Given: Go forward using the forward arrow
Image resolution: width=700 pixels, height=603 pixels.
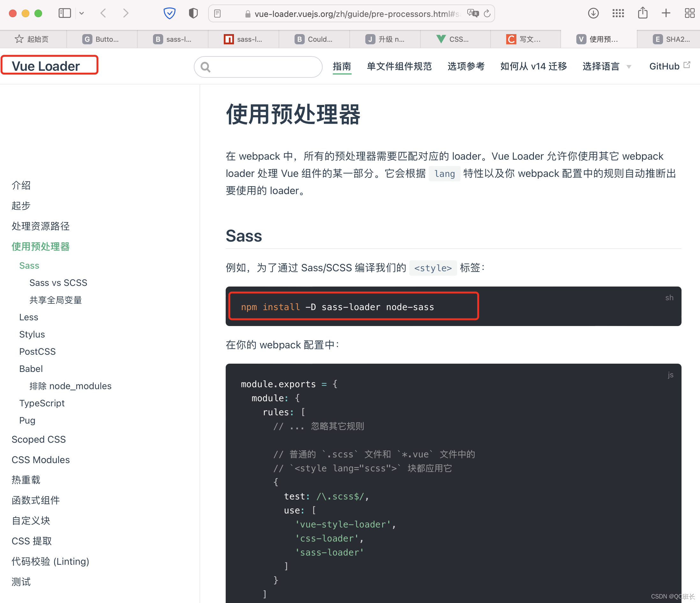Looking at the screenshot, I should (125, 13).
